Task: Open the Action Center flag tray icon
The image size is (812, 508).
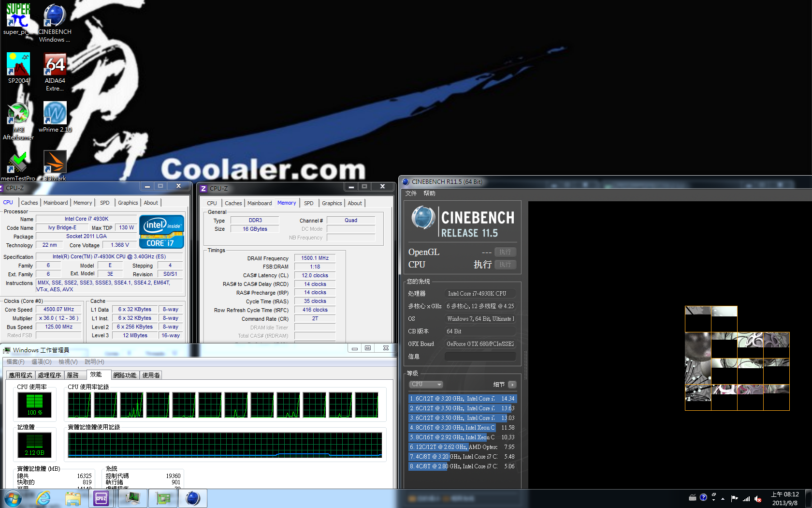Action: pyautogui.click(x=734, y=499)
